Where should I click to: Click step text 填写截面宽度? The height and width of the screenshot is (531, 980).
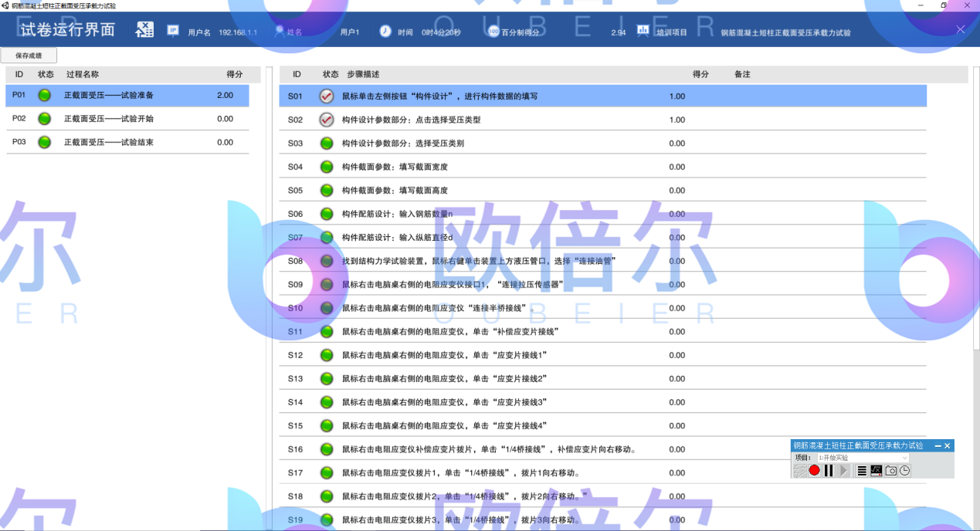pyautogui.click(x=423, y=167)
